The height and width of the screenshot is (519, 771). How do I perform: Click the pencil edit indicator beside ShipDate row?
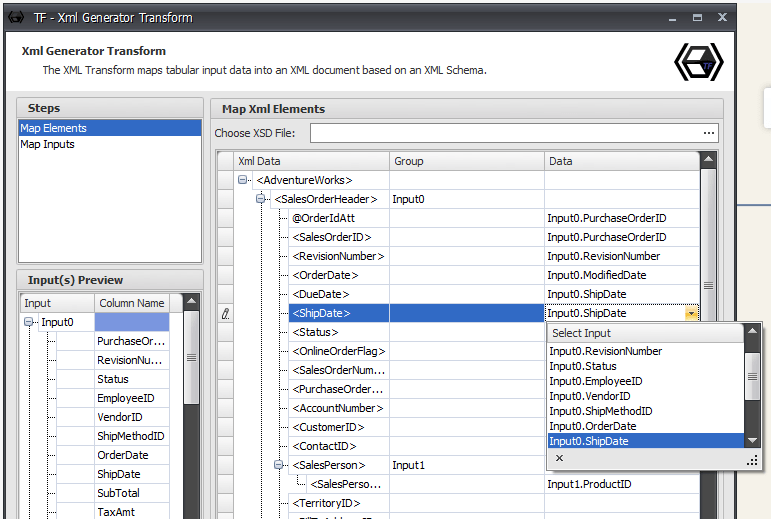(225, 314)
